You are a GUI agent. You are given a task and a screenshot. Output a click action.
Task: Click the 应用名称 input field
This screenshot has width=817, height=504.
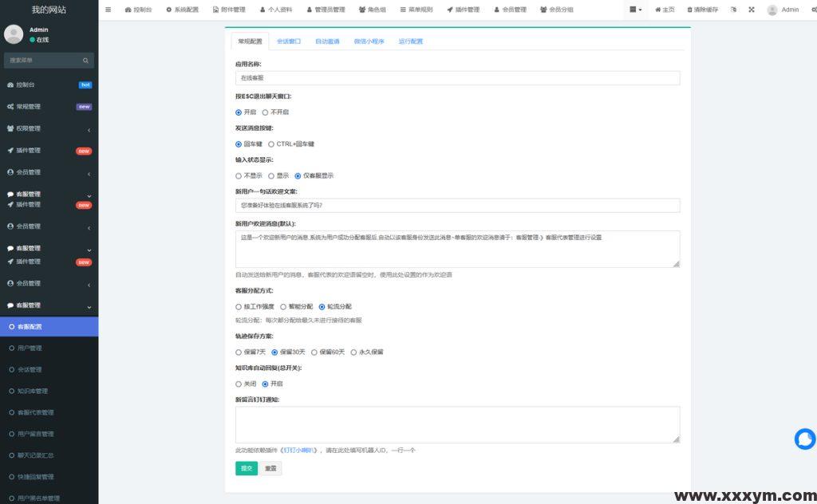[457, 78]
